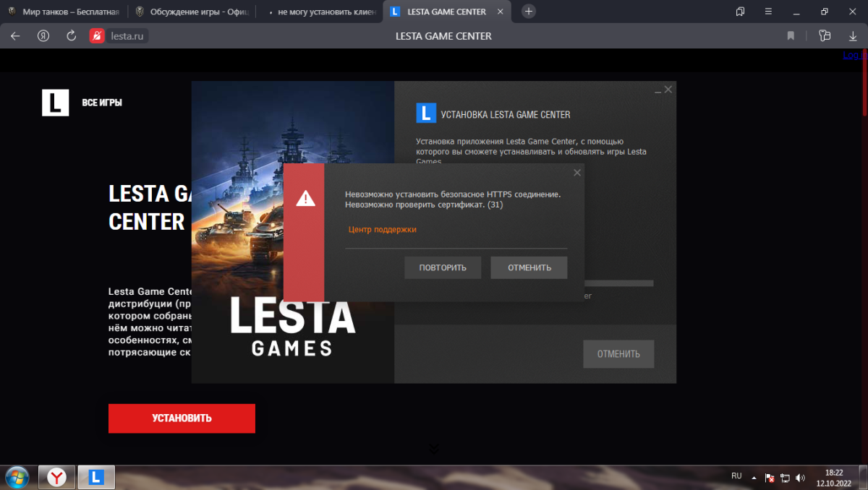Switch to the Мир танков tab
The width and height of the screenshot is (868, 490).
[x=64, y=12]
